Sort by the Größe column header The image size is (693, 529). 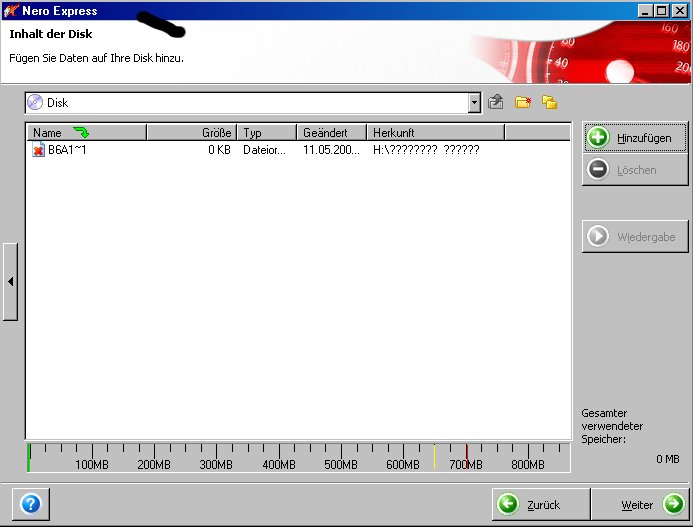click(x=192, y=133)
